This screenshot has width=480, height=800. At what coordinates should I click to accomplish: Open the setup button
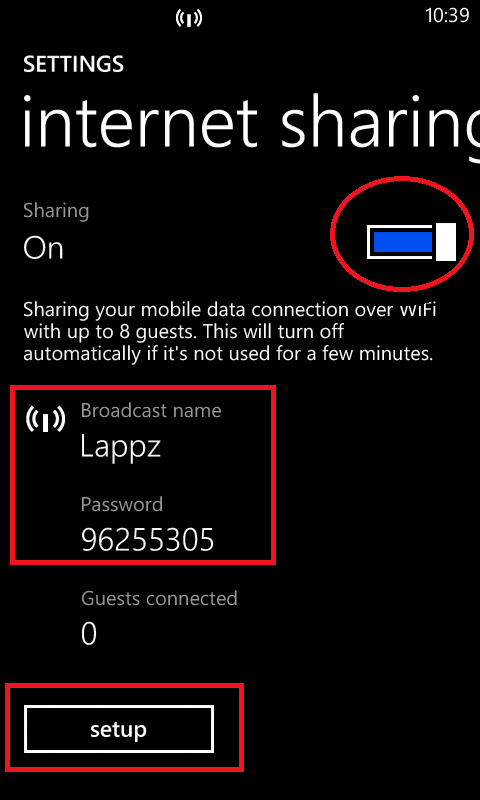(x=118, y=729)
